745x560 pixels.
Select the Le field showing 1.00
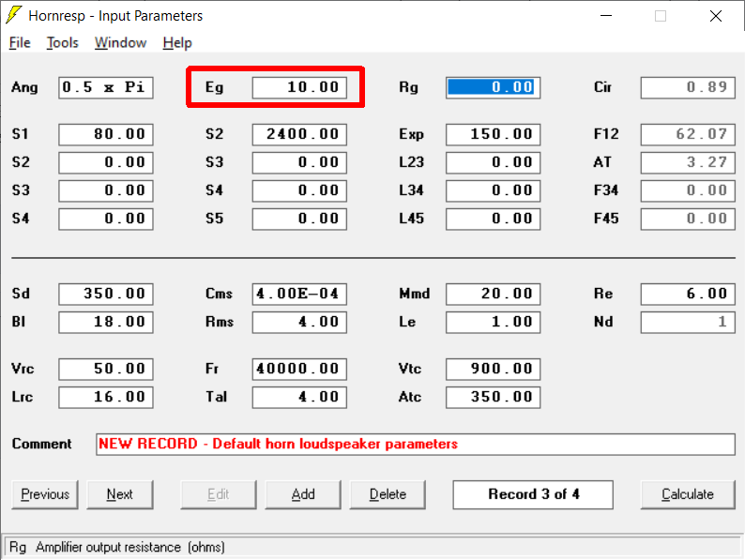494,322
